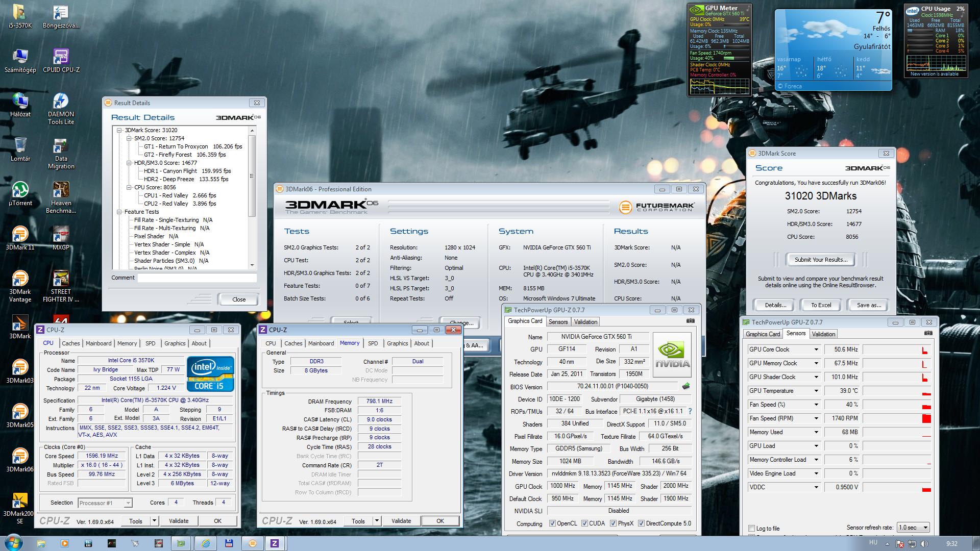Open the Windows Explorer taskbar icon
This screenshot has width=980, height=551.
[41, 543]
